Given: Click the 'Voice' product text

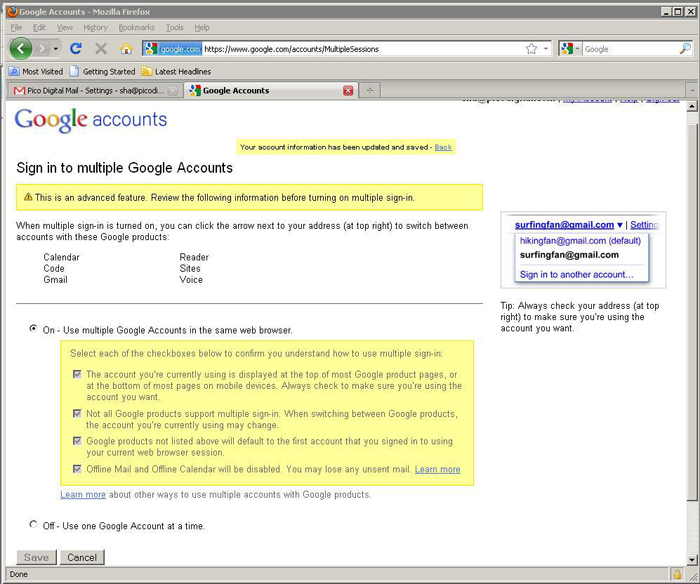Looking at the screenshot, I should pyautogui.click(x=191, y=280).
